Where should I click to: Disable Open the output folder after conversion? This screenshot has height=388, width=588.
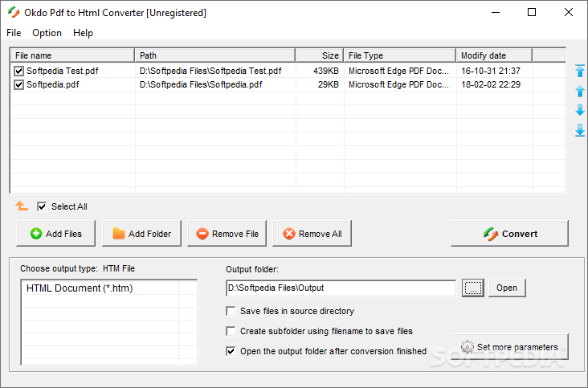231,351
